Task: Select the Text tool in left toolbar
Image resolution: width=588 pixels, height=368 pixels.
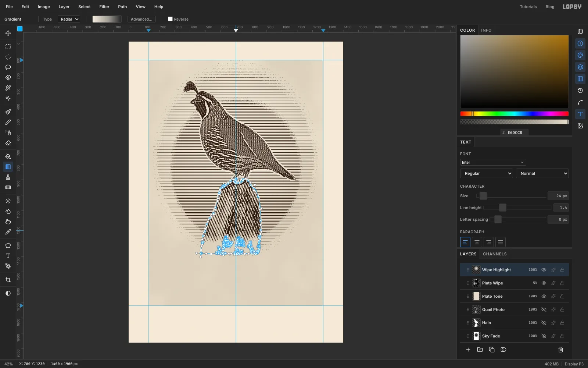Action: (x=8, y=256)
